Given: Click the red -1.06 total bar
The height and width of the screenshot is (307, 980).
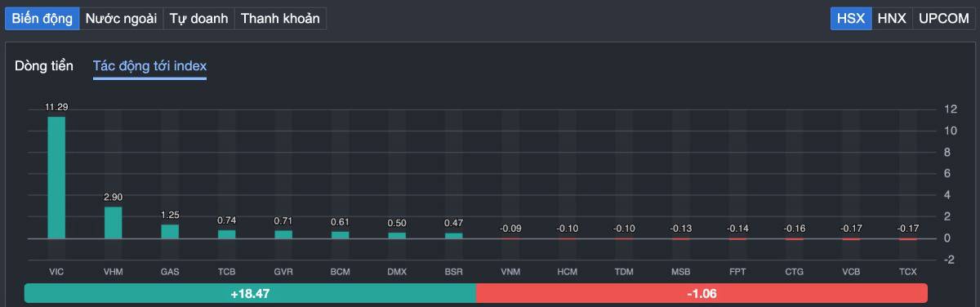Looking at the screenshot, I should pyautogui.click(x=702, y=293).
